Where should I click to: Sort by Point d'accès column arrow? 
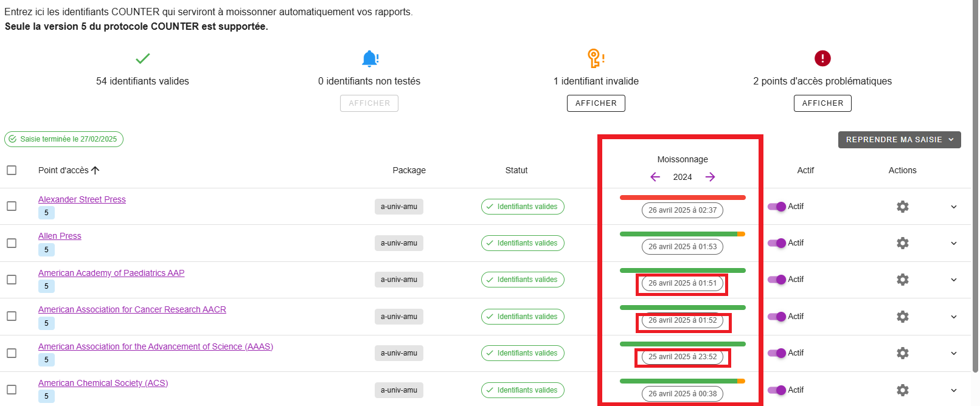96,170
